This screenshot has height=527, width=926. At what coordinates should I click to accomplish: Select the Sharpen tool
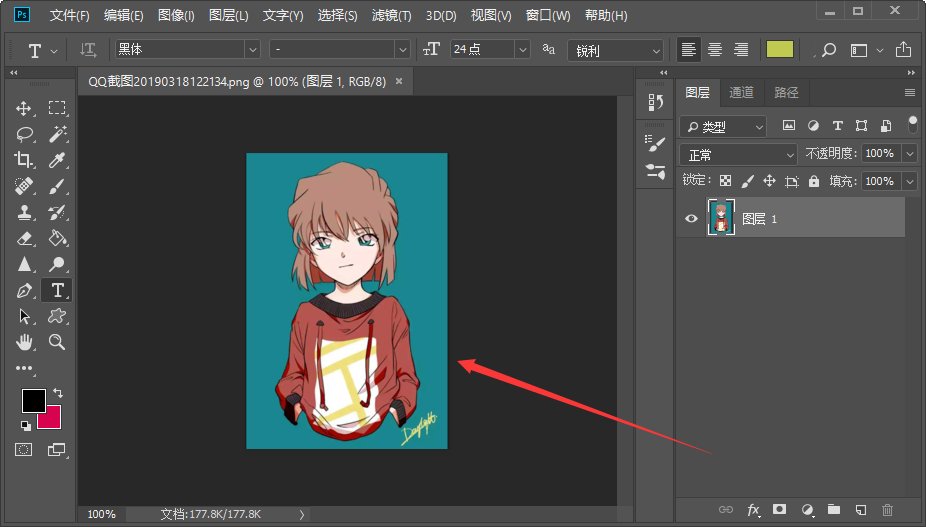click(24, 264)
